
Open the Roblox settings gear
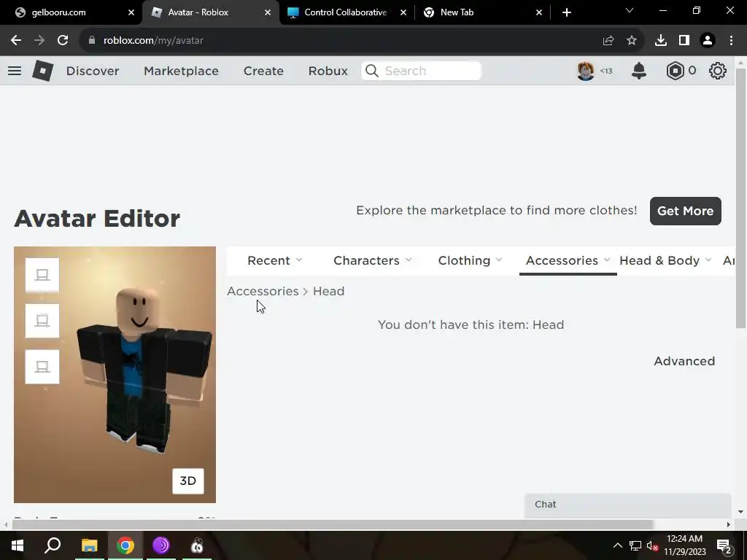[x=718, y=71]
